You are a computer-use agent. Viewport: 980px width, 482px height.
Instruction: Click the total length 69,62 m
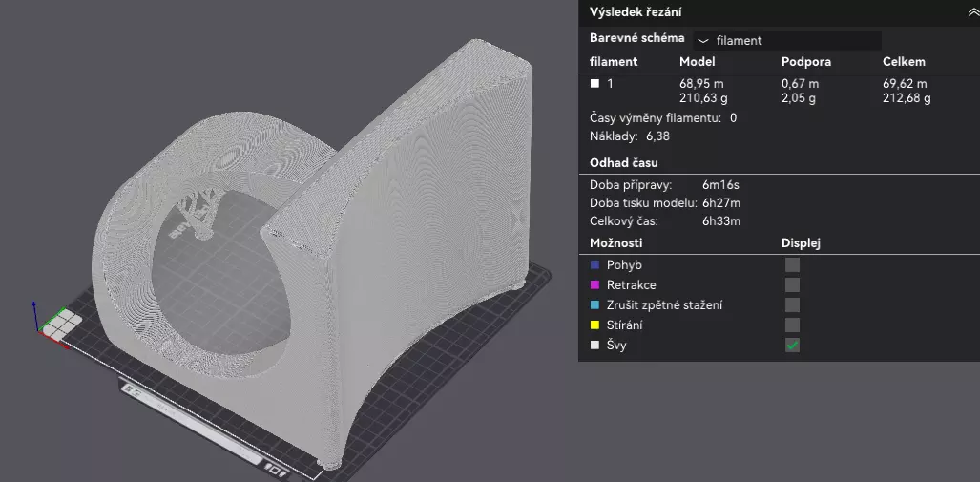[905, 84]
